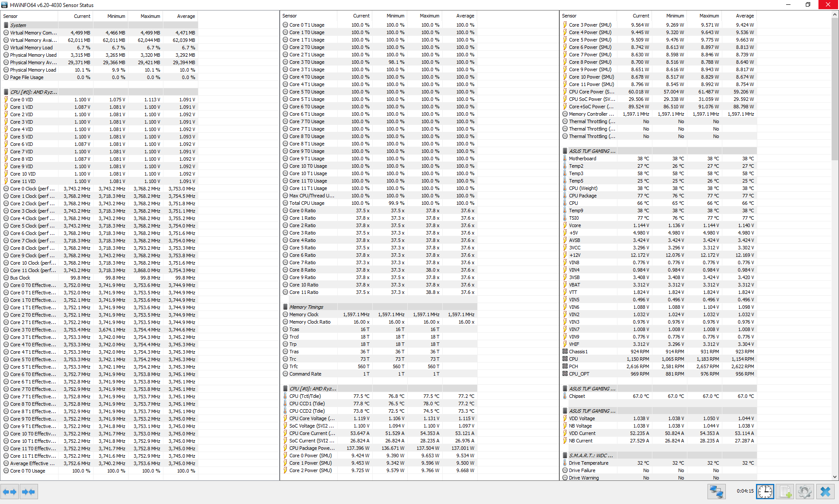Select the Total CPU Usage row

point(307,203)
